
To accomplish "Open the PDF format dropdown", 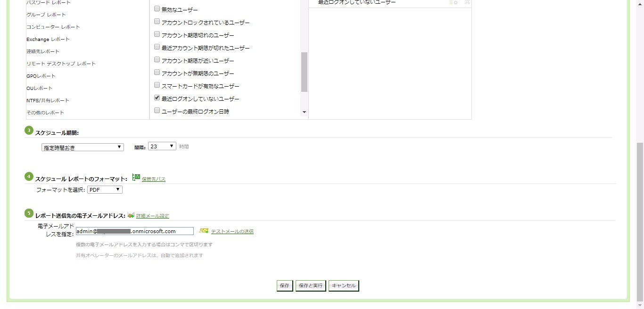I will 105,189.
